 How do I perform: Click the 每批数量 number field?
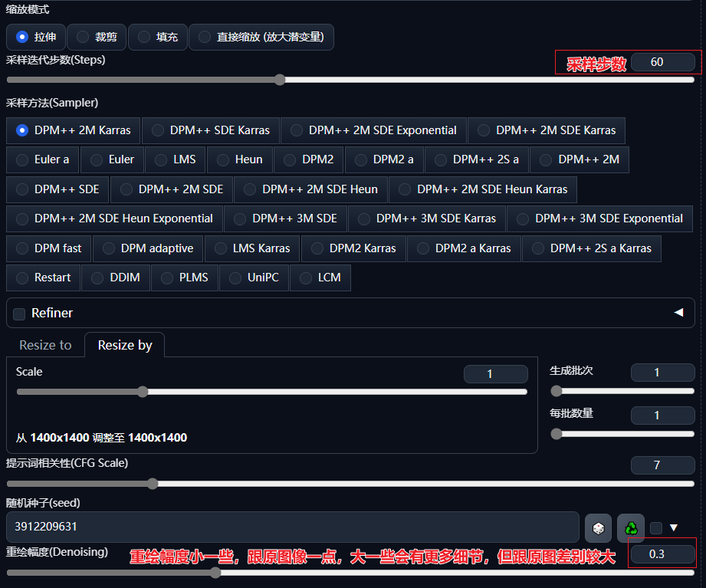pos(663,415)
